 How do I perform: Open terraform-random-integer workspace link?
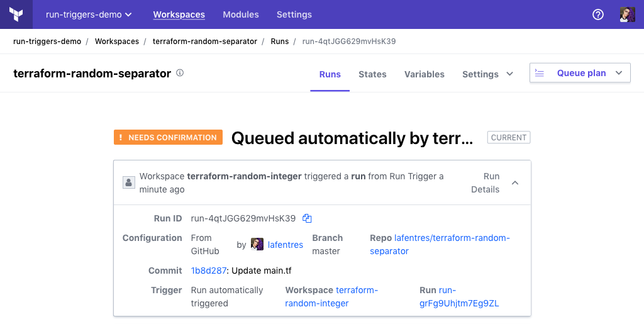point(331,296)
